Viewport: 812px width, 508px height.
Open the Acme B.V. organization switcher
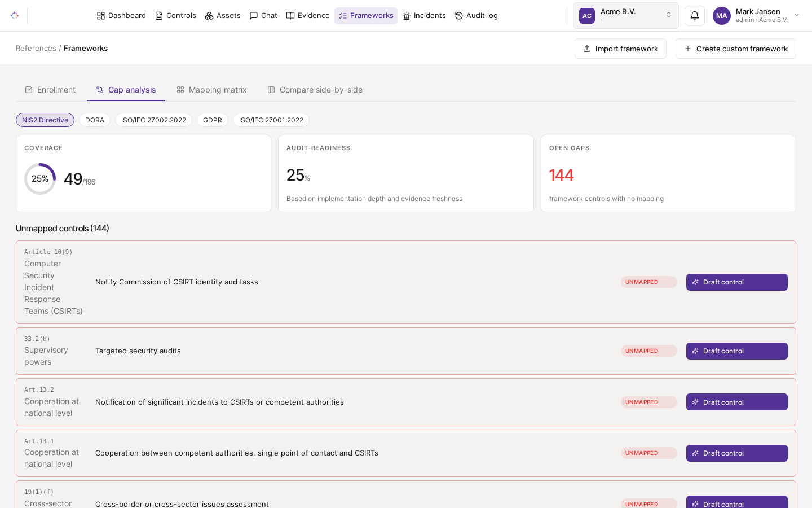(626, 16)
